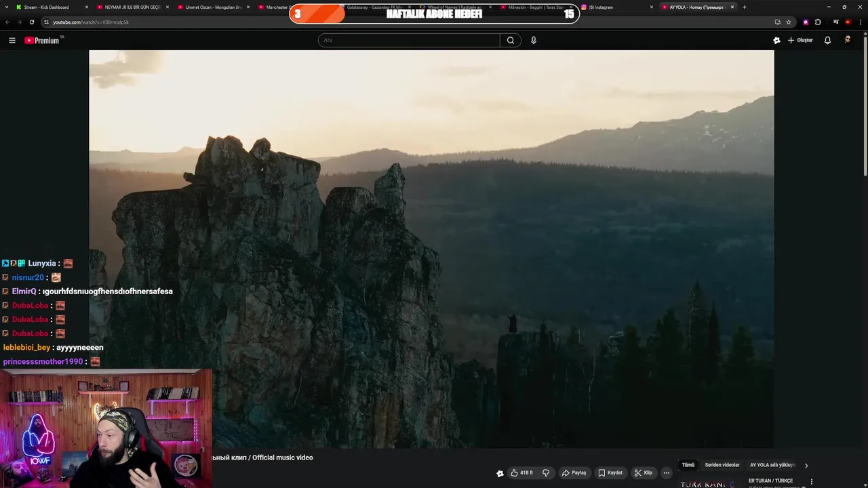View site information icon in the address bar
The height and width of the screenshot is (488, 868).
46,22
